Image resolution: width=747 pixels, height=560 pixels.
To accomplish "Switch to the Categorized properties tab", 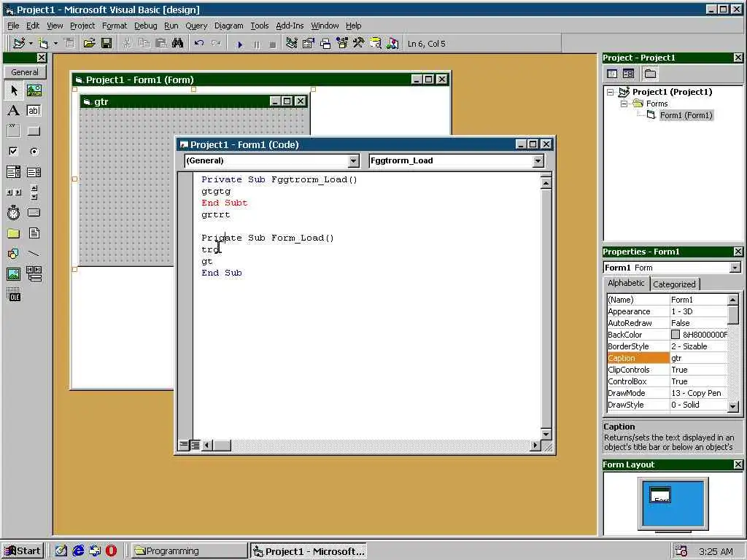I will (x=674, y=284).
